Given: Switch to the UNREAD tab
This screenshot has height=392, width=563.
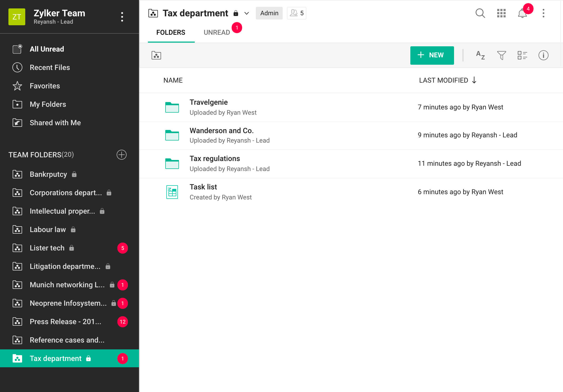Looking at the screenshot, I should click(x=217, y=32).
